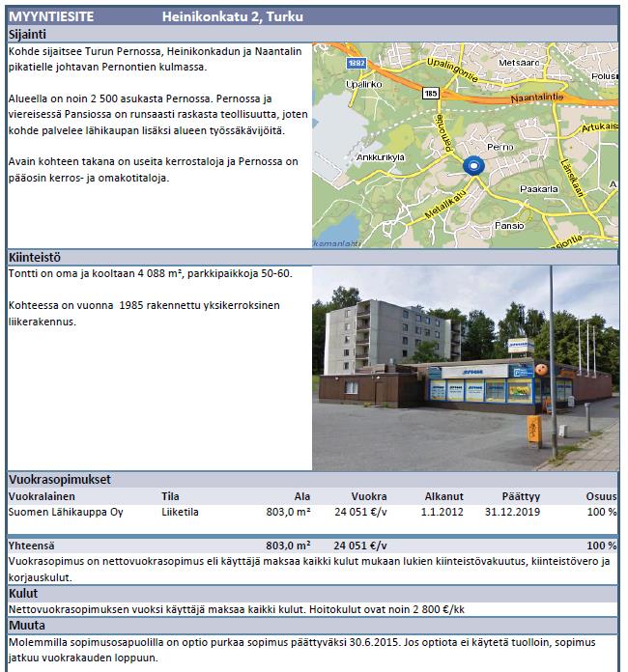Image resolution: width=628 pixels, height=672 pixels.
Task: Click Naantalintie label on the map
Action: pos(536,98)
